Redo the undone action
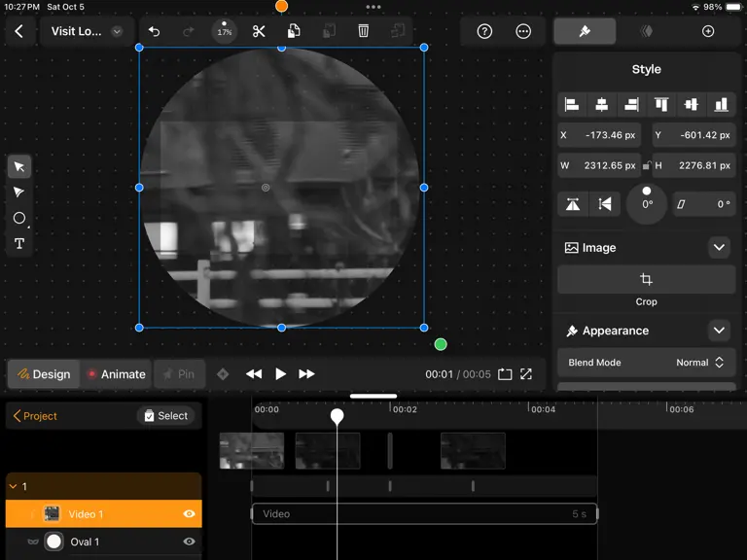747x560 pixels. (189, 31)
